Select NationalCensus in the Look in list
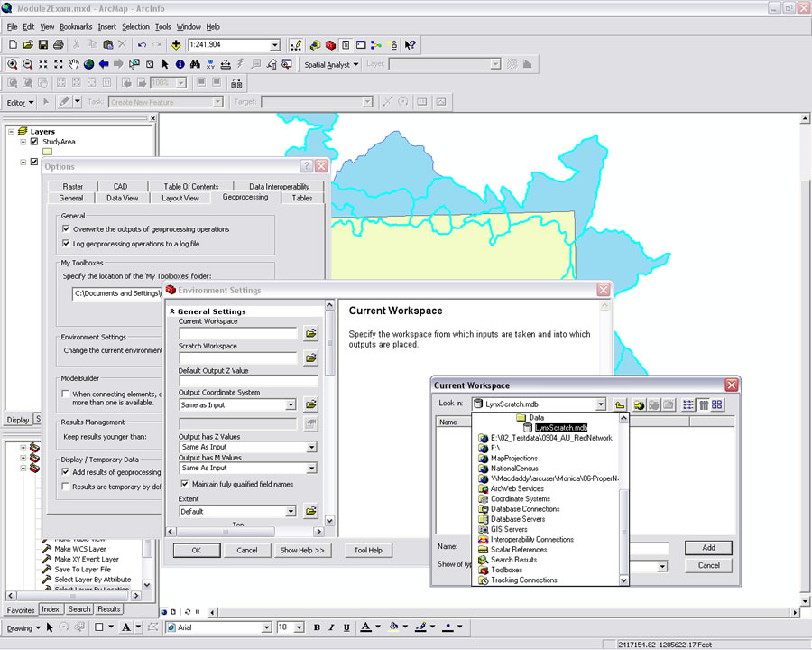The width and height of the screenshot is (812, 650). coord(516,469)
